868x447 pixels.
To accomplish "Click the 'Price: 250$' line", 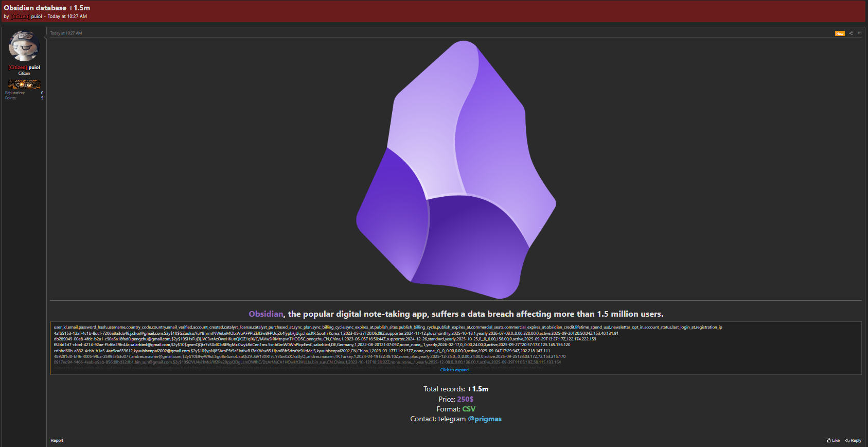I will tap(456, 399).
